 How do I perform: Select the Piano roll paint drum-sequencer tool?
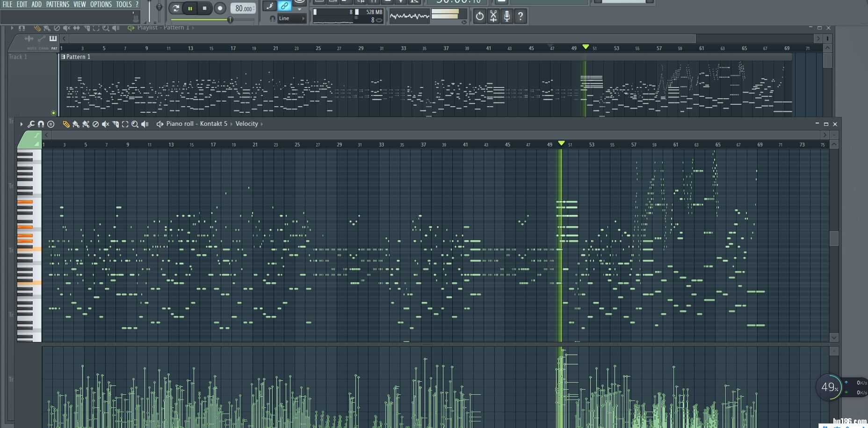pos(86,124)
